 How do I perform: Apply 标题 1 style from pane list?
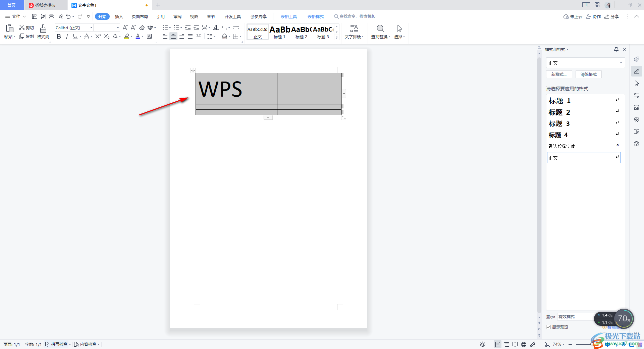(584, 101)
